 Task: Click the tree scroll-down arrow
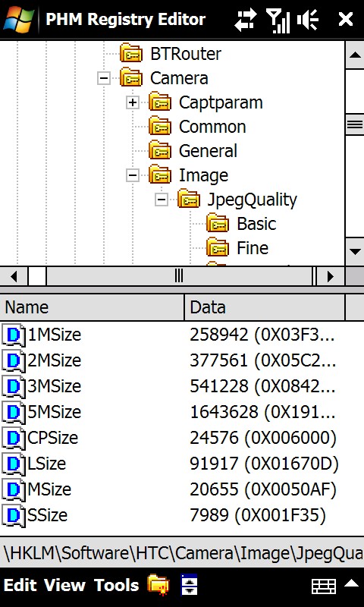click(355, 251)
